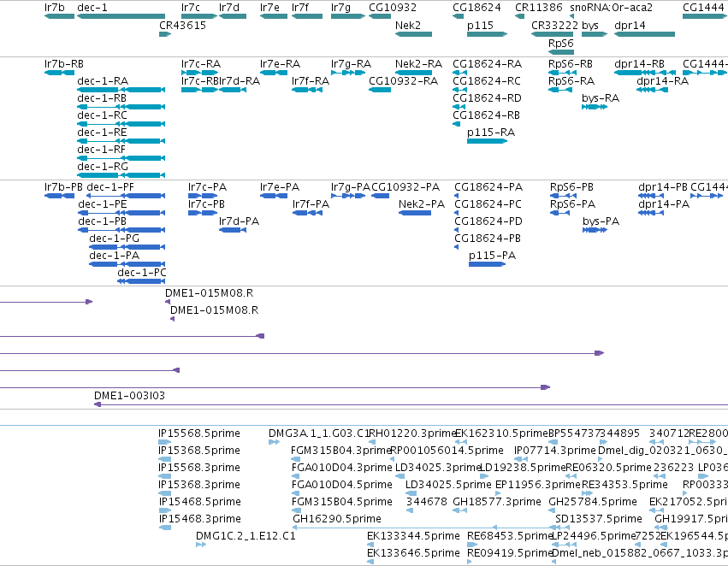Select transcript Ir7c-RA
The image size is (728, 566).
[x=199, y=73]
